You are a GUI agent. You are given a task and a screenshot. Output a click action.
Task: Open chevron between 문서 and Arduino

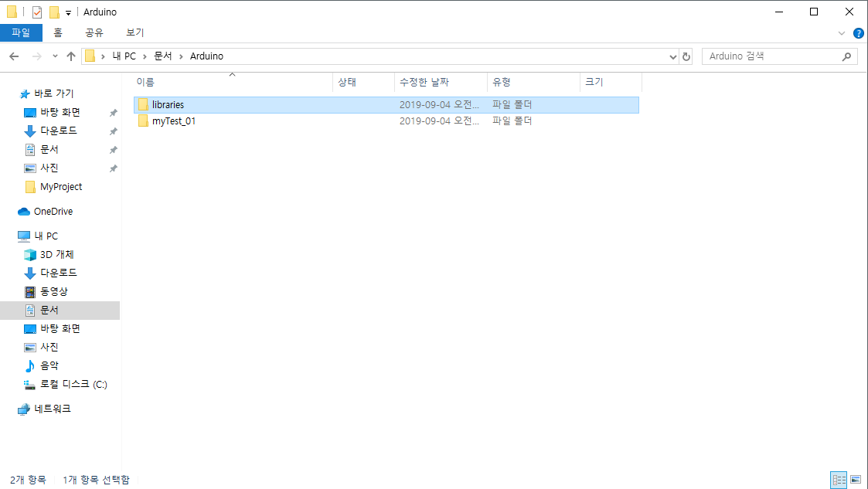pos(181,56)
